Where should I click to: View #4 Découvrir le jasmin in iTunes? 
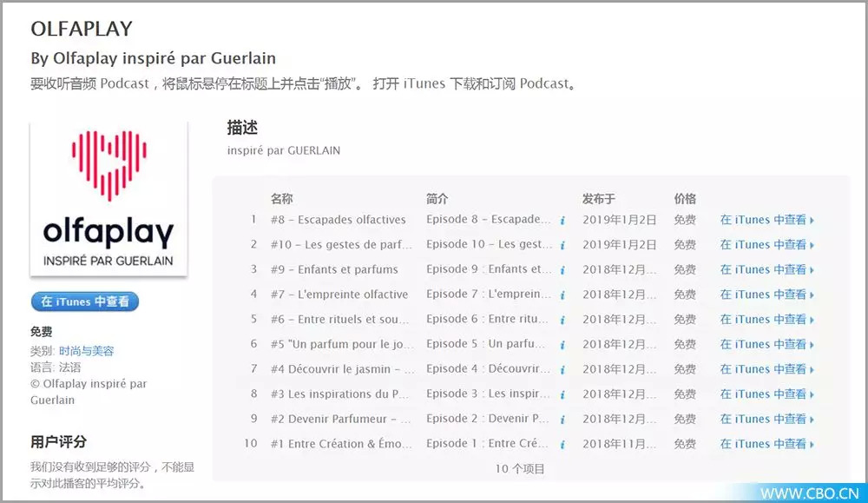point(766,369)
